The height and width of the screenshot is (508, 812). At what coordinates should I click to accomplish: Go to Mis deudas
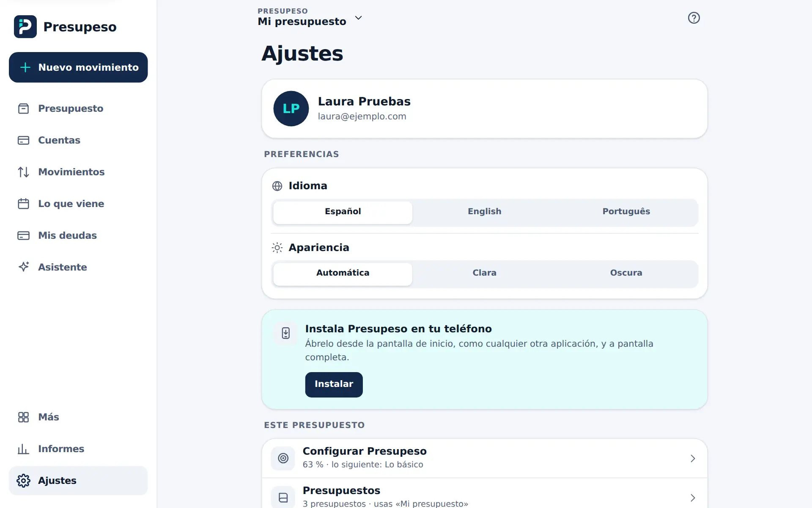pos(78,235)
